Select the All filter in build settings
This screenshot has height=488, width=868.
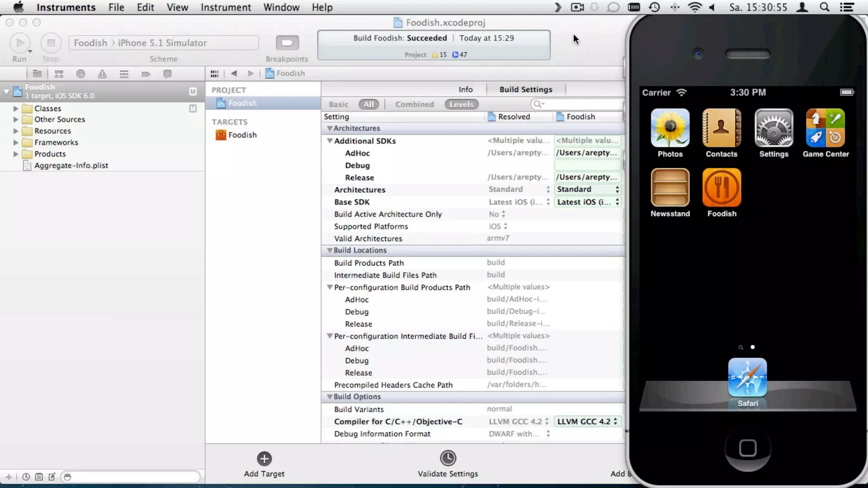pos(368,105)
